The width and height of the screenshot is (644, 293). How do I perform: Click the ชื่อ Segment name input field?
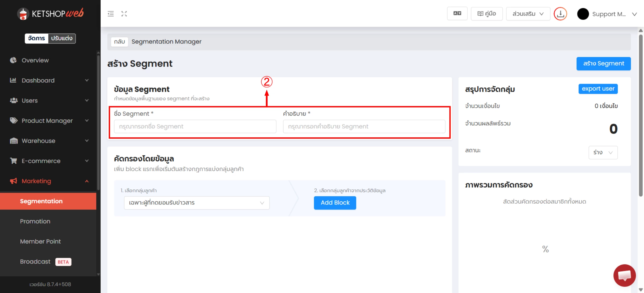[x=195, y=126]
